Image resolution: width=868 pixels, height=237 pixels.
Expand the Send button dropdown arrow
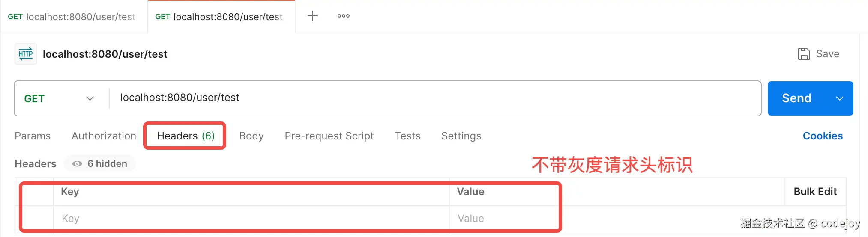point(839,98)
